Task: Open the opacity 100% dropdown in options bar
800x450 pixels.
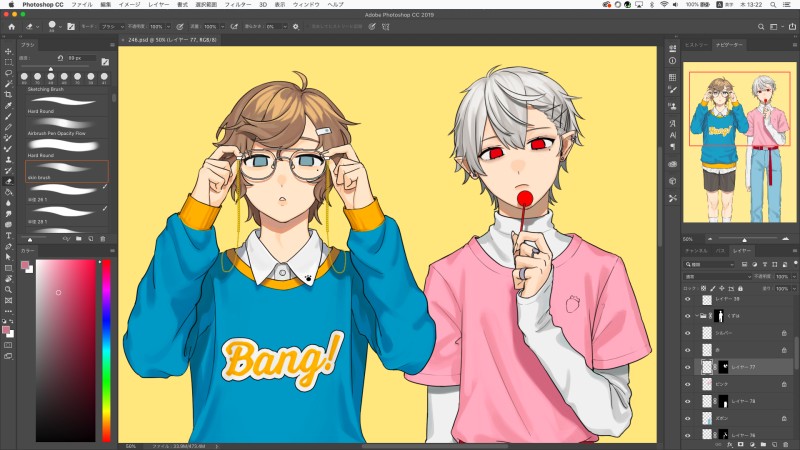Action: click(x=168, y=27)
